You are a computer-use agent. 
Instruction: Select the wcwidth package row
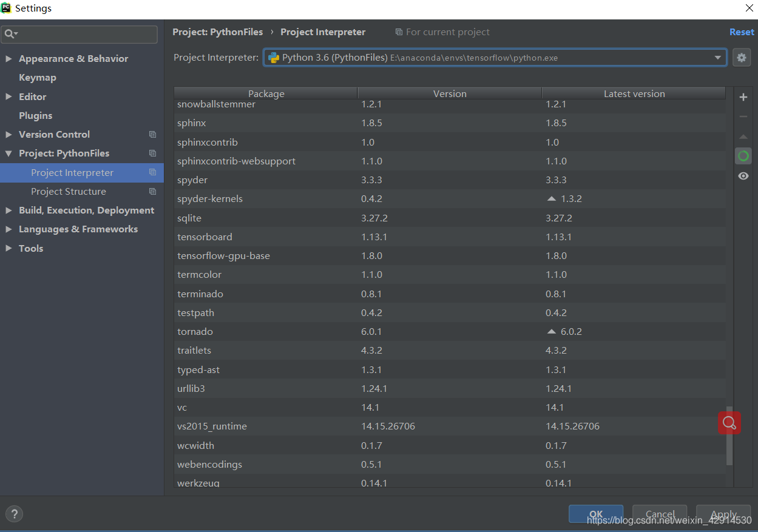(x=450, y=445)
